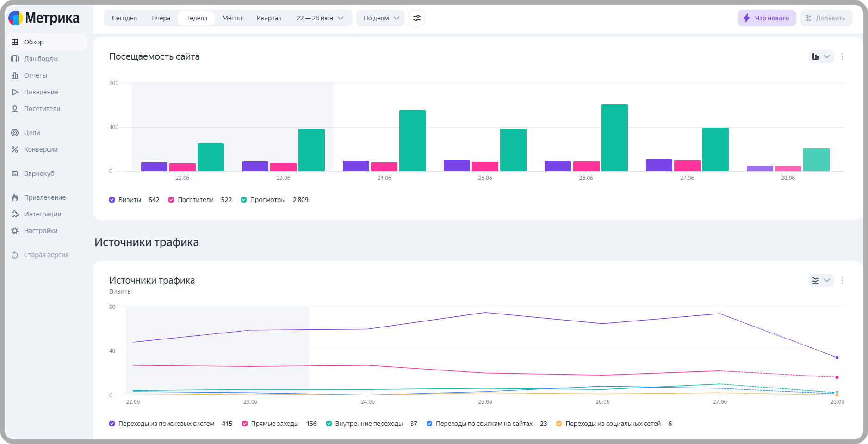
Task: Click the Конверсии percent icon
Action: pyautogui.click(x=15, y=149)
